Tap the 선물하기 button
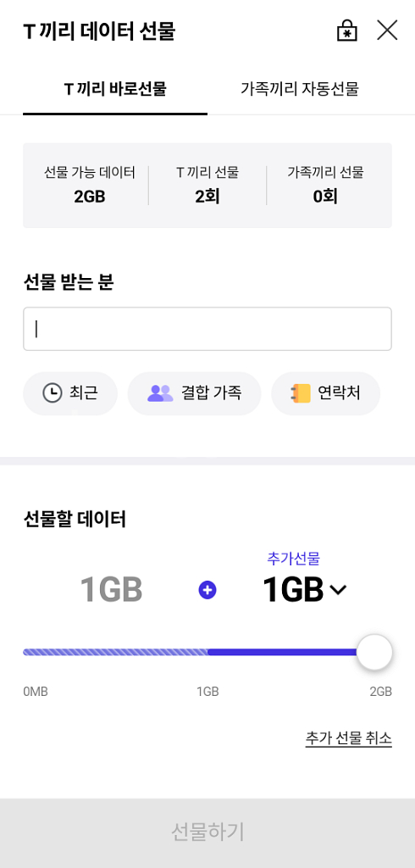 click(x=207, y=832)
